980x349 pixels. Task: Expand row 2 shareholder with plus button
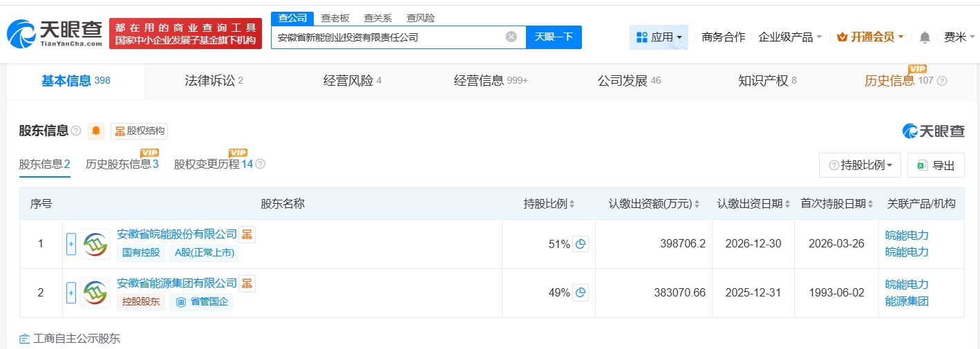[71, 293]
